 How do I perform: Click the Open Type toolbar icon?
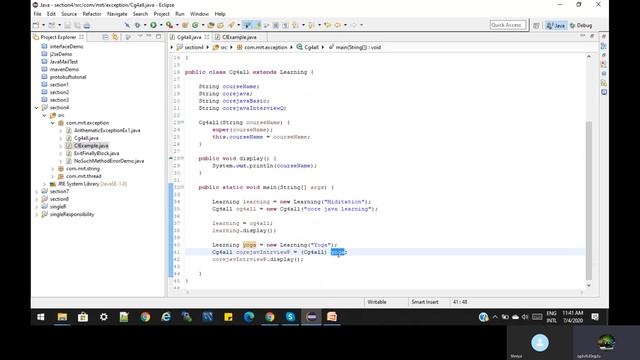[211, 25]
